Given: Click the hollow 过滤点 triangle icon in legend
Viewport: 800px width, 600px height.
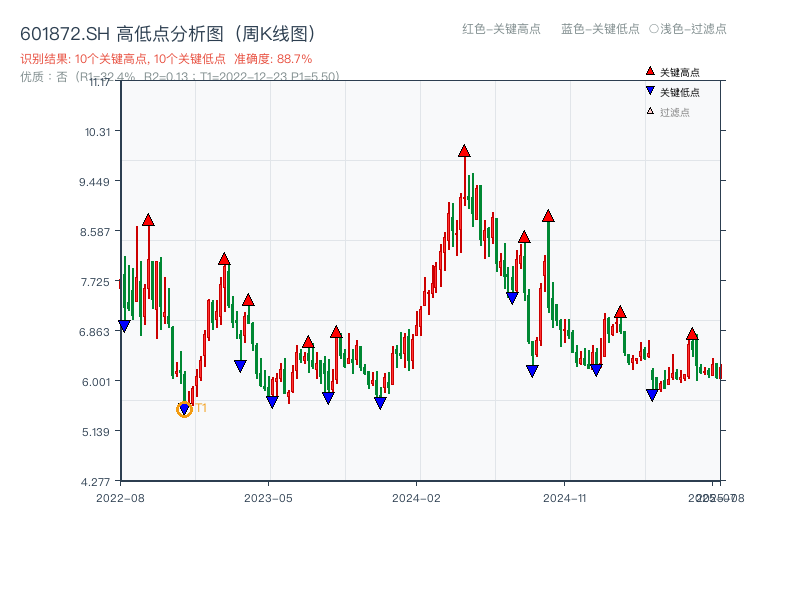Looking at the screenshot, I should tap(650, 108).
